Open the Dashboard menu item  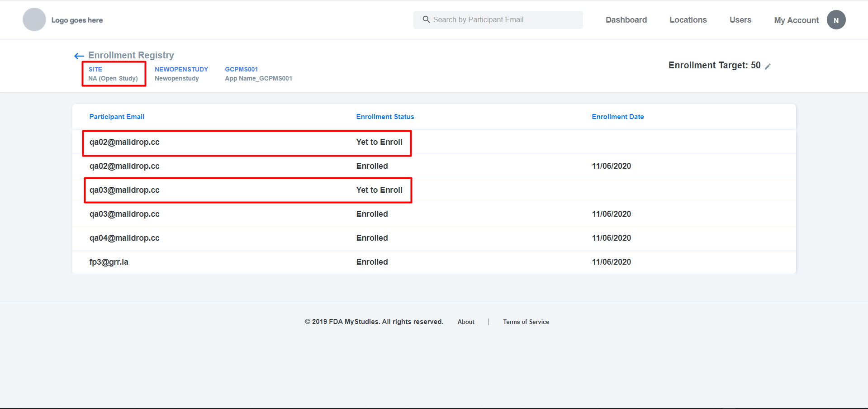(x=626, y=19)
